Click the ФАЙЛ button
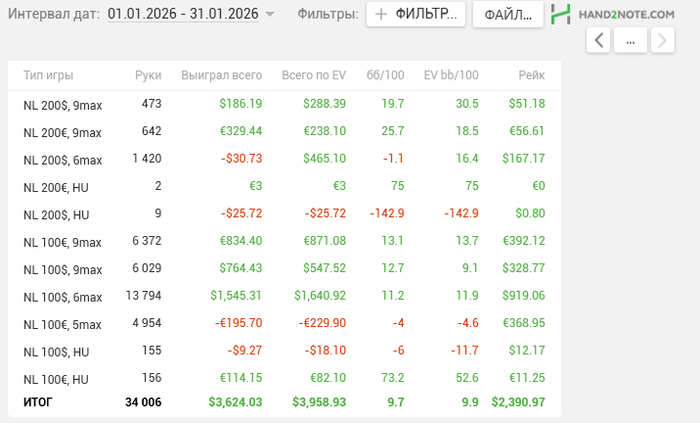This screenshot has height=423, width=700. [507, 15]
